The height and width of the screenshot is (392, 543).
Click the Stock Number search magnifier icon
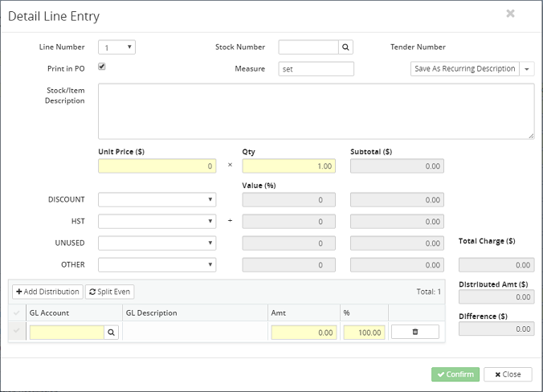click(x=345, y=47)
